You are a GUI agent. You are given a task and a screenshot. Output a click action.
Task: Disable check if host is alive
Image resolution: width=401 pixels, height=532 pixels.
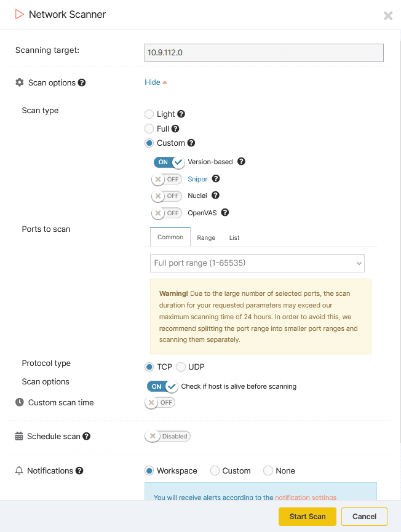coord(162,386)
